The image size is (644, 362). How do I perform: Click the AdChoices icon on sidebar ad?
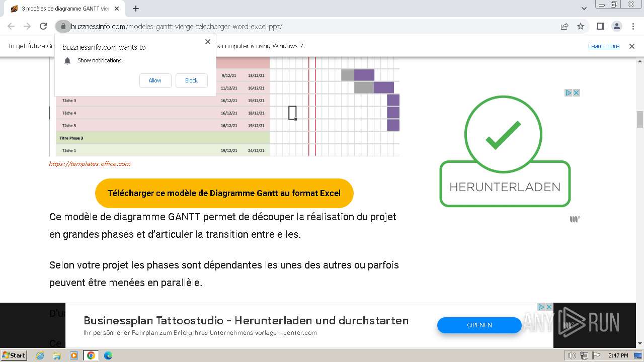coord(569,93)
